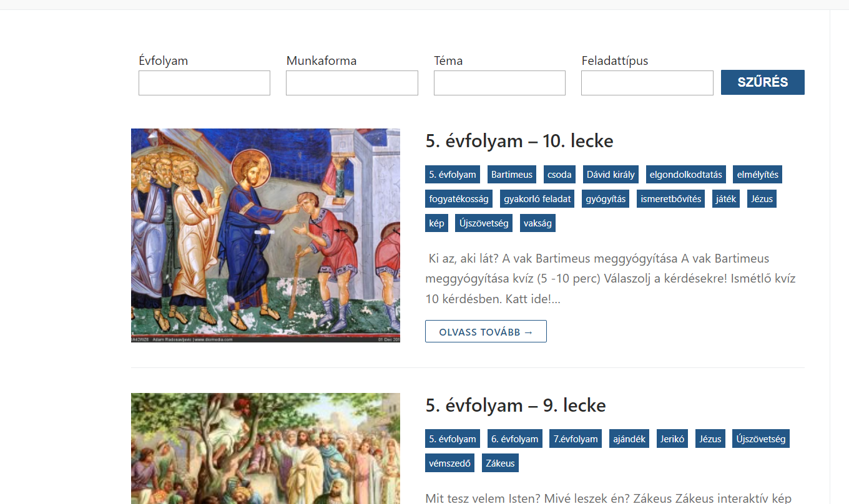Open the Bartimeus healing fresco thumbnail
Screen dimensions: 849x504
tap(265, 235)
